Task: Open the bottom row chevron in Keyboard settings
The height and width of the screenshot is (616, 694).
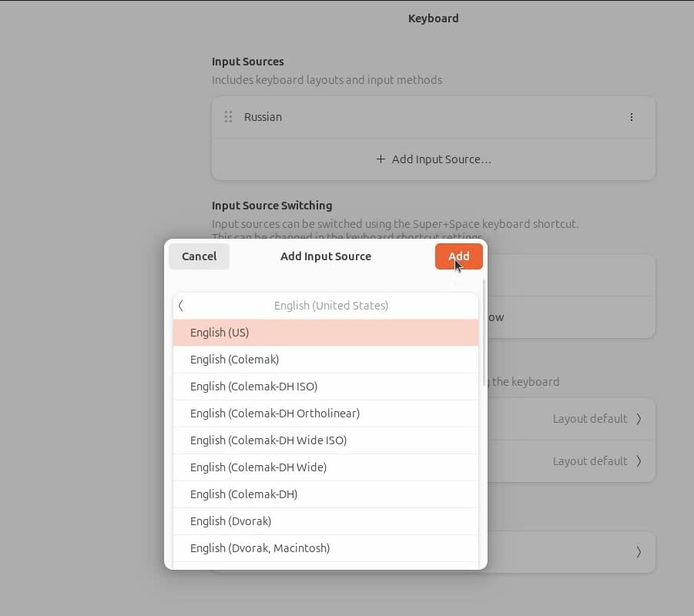Action: point(639,552)
